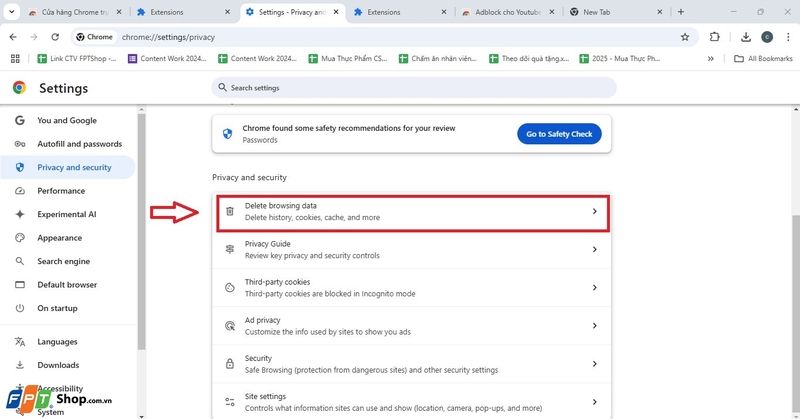The image size is (800, 419).
Task: Click the Go to Safety Check button
Action: [x=559, y=134]
